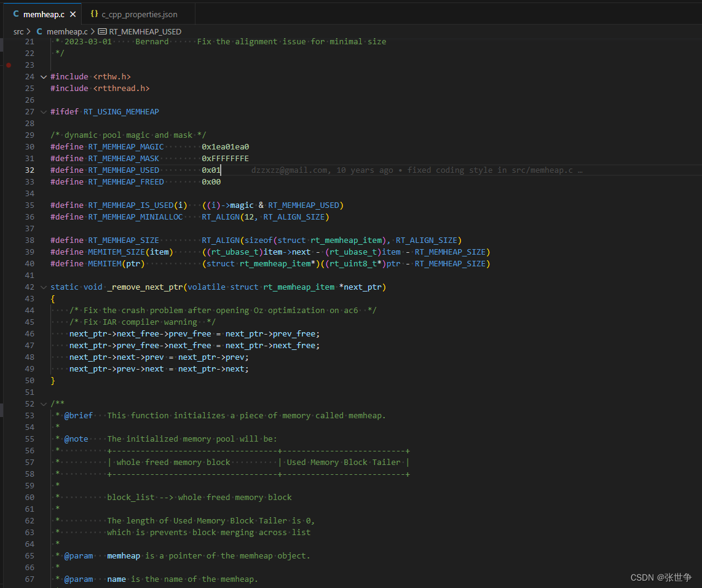
Task: Click line number 42 to select that line
Action: (x=29, y=287)
